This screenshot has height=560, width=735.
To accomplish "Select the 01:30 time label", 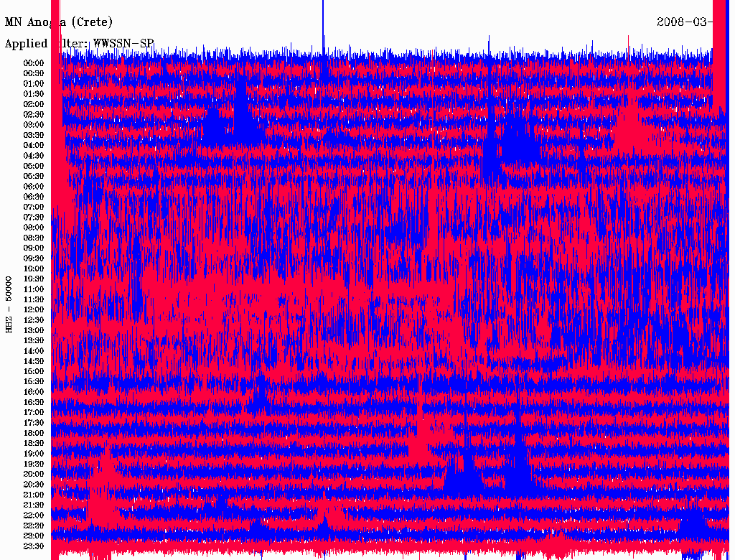I will (x=34, y=94).
